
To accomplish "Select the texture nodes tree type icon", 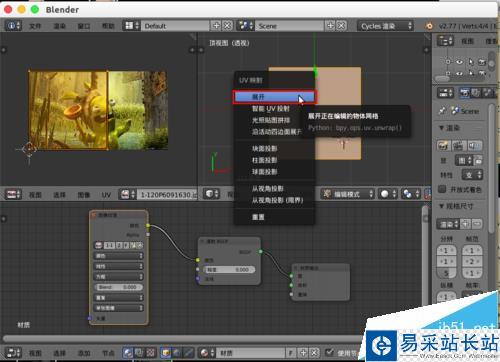I will [x=150, y=353].
